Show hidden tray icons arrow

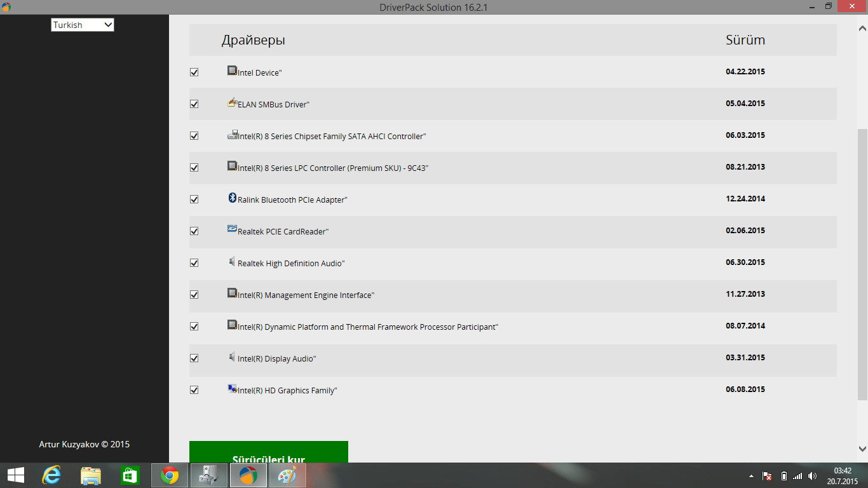pos(751,476)
